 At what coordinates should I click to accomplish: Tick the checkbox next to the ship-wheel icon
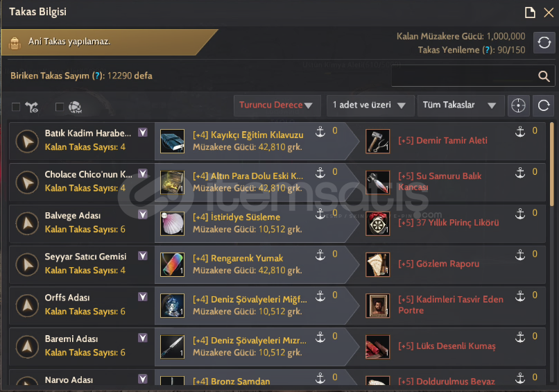(x=60, y=107)
